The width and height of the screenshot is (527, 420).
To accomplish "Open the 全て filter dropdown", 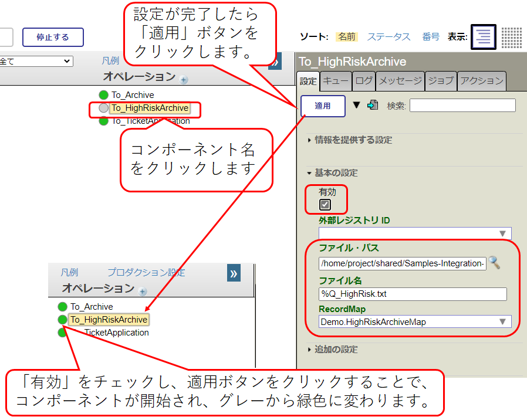I will click(35, 61).
